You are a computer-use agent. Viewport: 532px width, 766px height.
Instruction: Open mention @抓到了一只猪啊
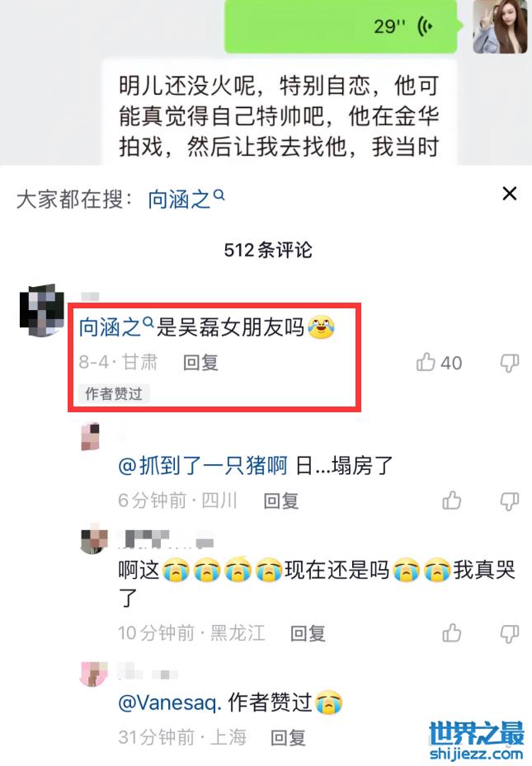click(x=203, y=466)
